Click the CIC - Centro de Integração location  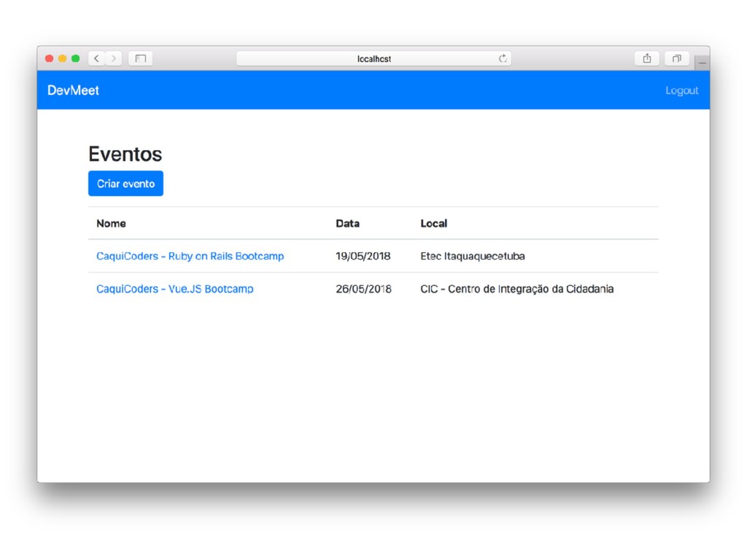(517, 289)
